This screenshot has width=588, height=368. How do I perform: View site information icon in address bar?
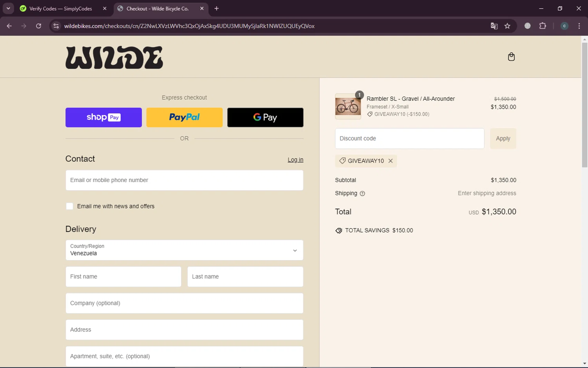56,26
